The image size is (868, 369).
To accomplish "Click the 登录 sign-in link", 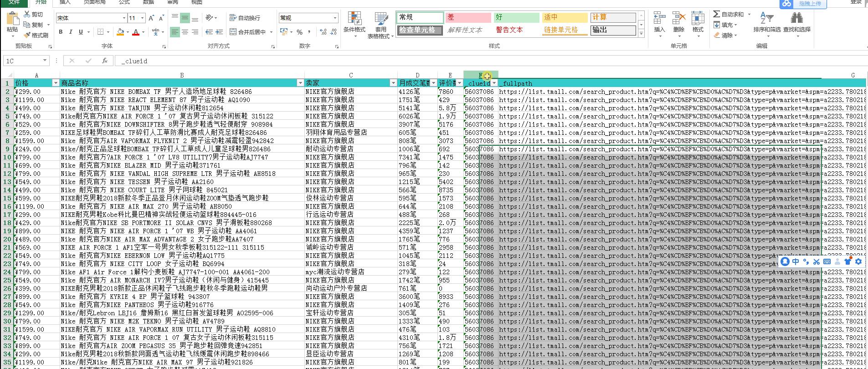I will (x=856, y=2).
